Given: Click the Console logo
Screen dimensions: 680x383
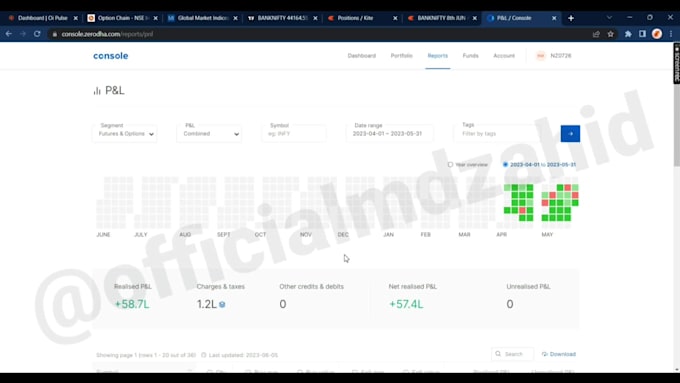Looking at the screenshot, I should [111, 56].
